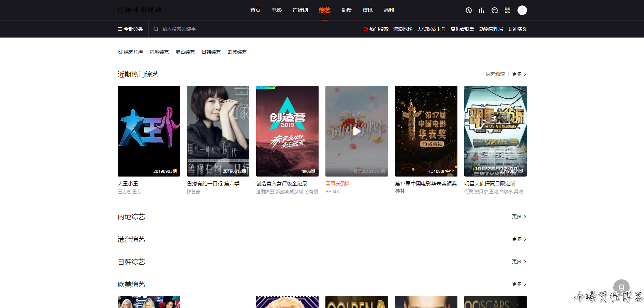Click the BEJ48 cast label
Viewport: 644px width, 308px height.
332,192
